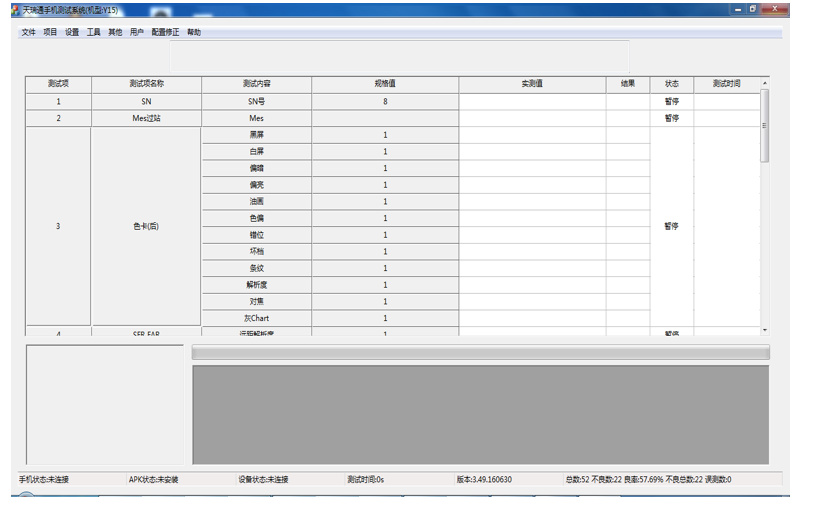Click the 暂停 status in SN row

click(672, 101)
